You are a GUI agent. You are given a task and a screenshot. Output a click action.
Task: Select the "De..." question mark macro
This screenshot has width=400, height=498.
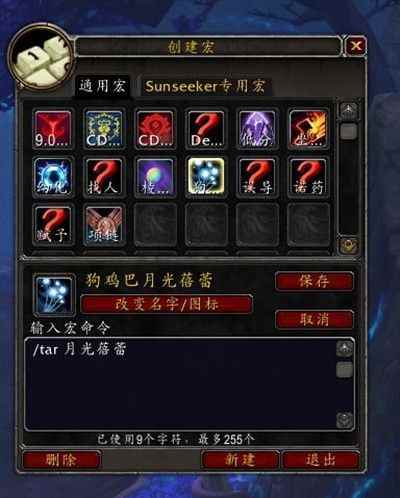(206, 129)
